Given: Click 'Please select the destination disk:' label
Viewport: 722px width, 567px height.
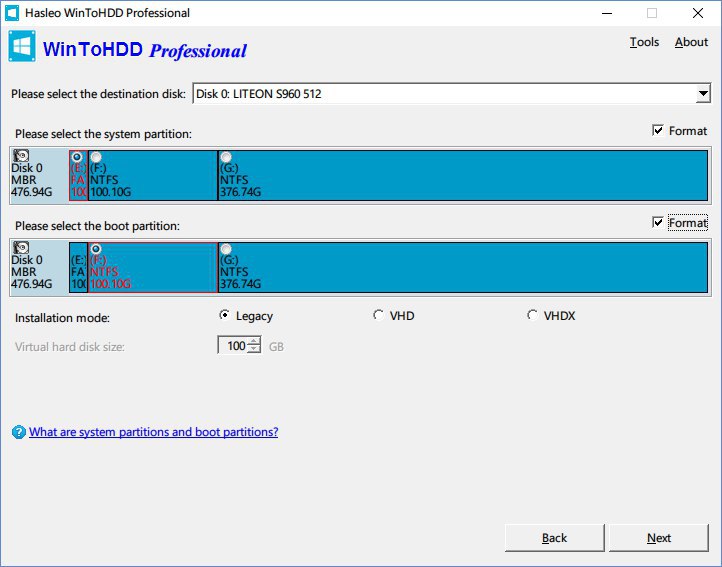Looking at the screenshot, I should [x=98, y=94].
